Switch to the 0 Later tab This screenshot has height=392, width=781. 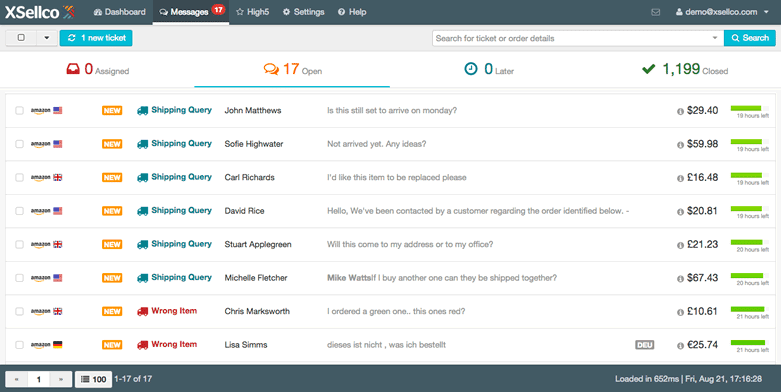click(x=488, y=69)
